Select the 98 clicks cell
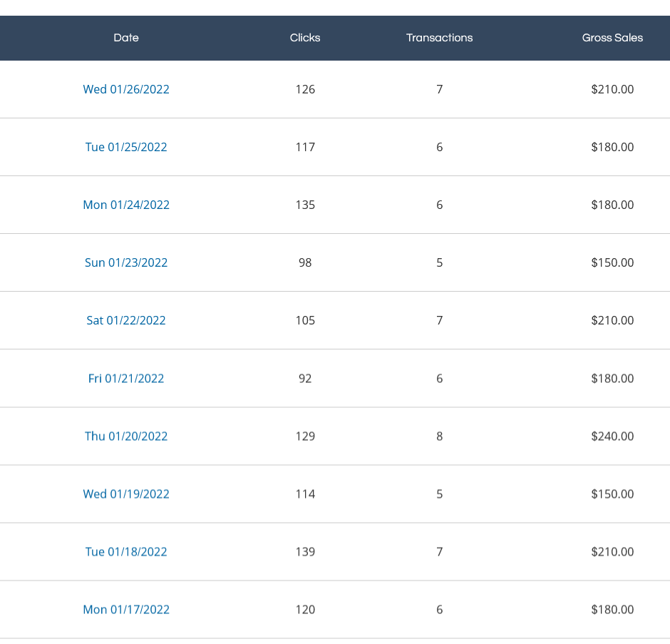The image size is (670, 644). coord(305,262)
